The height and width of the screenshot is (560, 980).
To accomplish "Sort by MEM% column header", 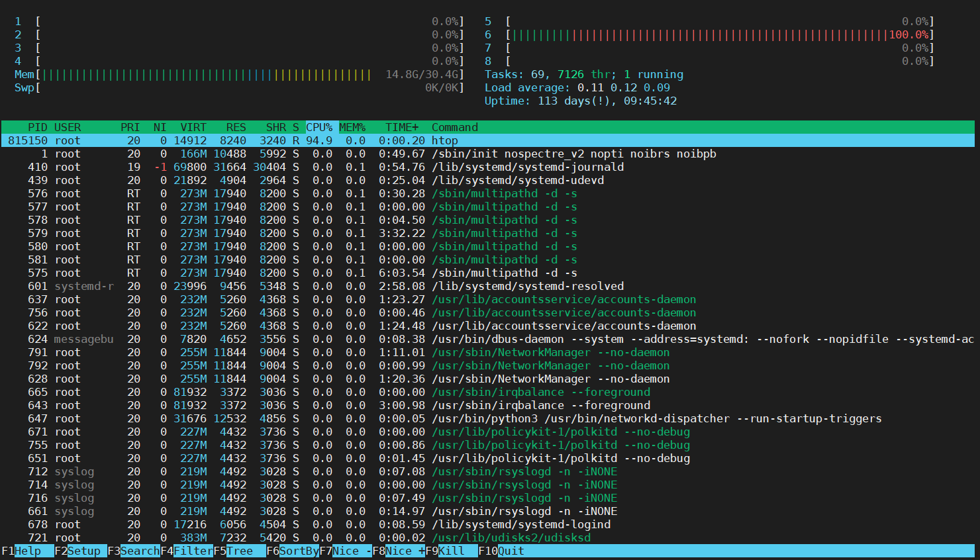I will pos(352,127).
